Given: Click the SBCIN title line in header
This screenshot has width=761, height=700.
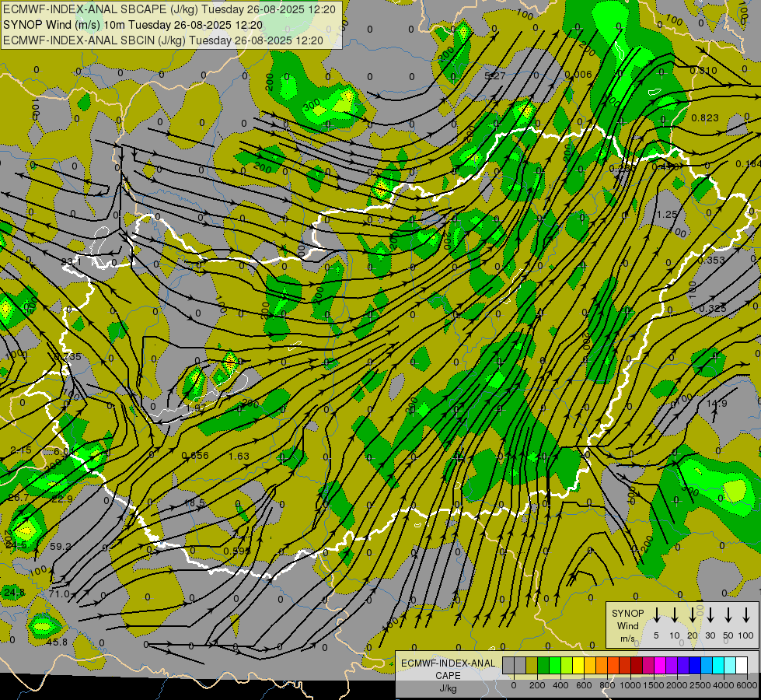Looking at the screenshot, I should point(163,40).
